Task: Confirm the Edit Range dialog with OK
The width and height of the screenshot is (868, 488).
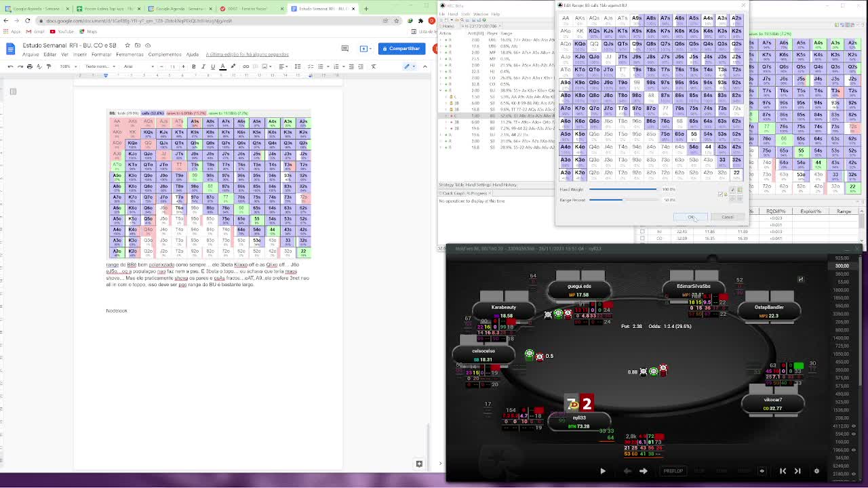Action: pyautogui.click(x=690, y=217)
